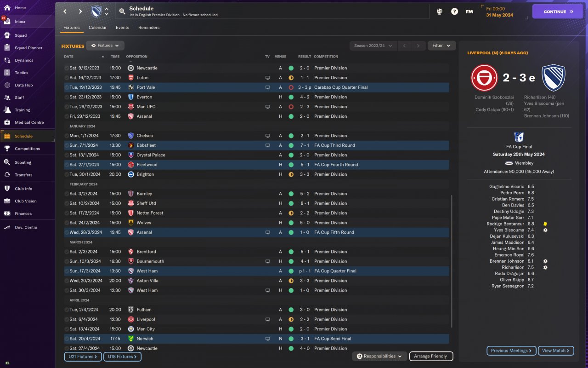588x368 pixels.
Task: Open the Staff icon in the sidebar
Action: (7, 98)
